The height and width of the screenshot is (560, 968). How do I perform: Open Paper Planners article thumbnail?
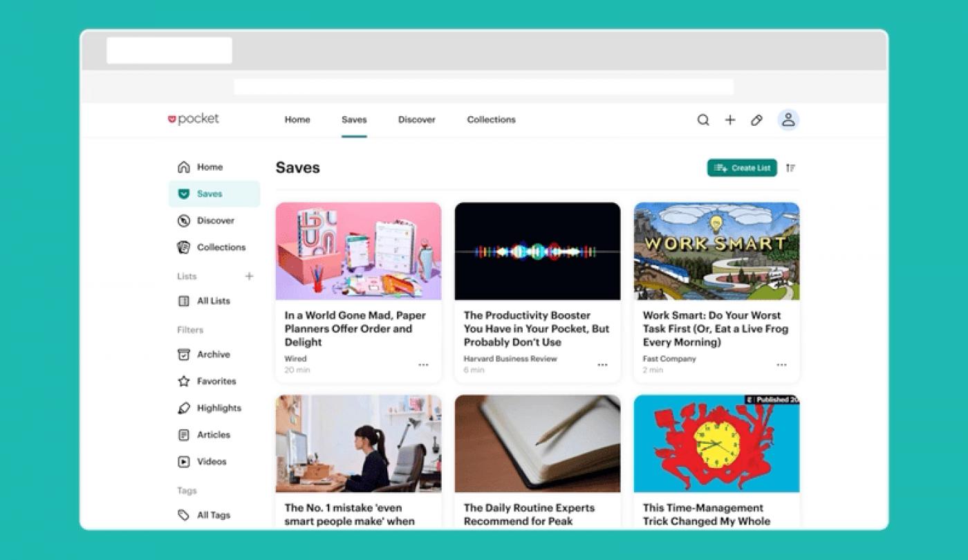pos(358,251)
